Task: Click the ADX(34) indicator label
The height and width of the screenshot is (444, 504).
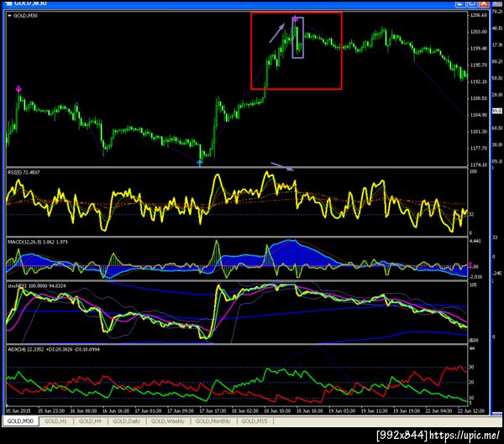Action: pyautogui.click(x=54, y=349)
